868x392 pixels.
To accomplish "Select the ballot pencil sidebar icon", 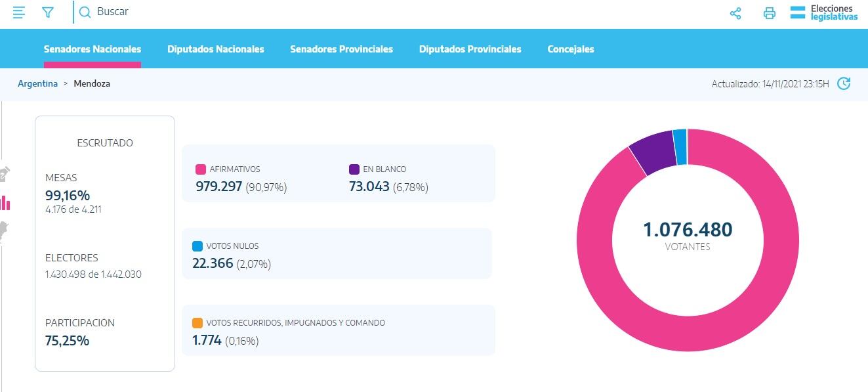I will (x=5, y=174).
